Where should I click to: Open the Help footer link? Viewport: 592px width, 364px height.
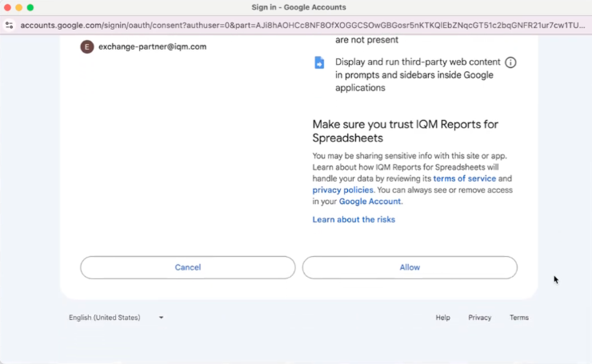tap(443, 318)
